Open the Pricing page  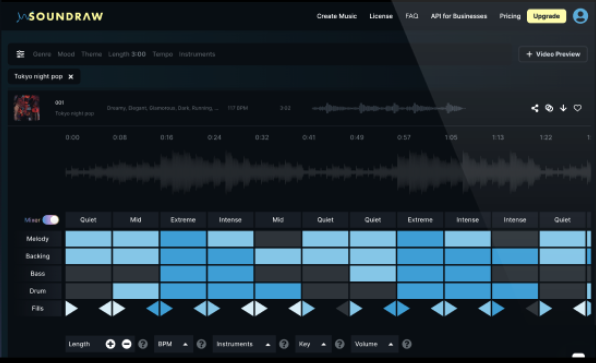510,16
